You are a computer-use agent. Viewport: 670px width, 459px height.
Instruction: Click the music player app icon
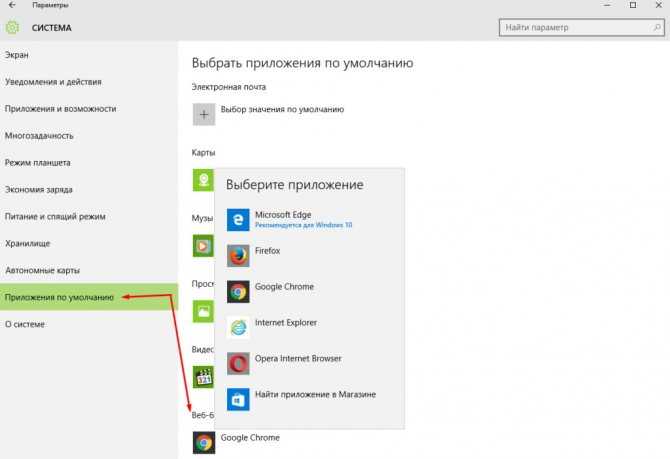click(x=203, y=246)
